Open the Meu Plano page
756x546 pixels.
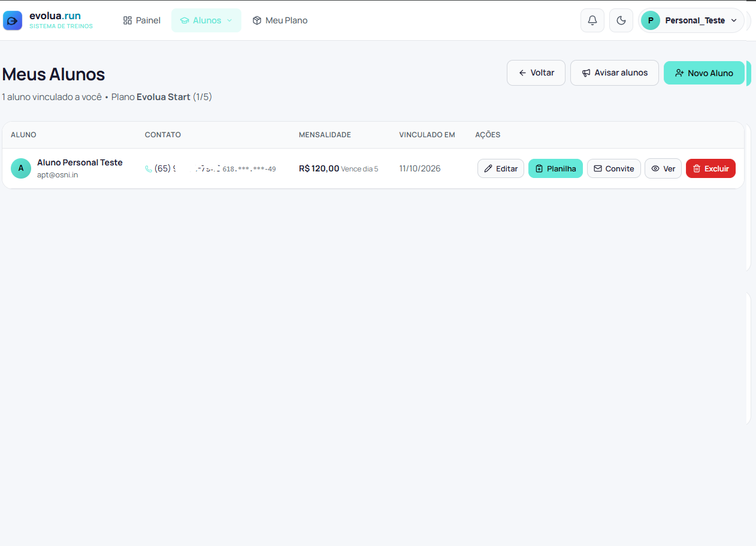click(x=280, y=20)
